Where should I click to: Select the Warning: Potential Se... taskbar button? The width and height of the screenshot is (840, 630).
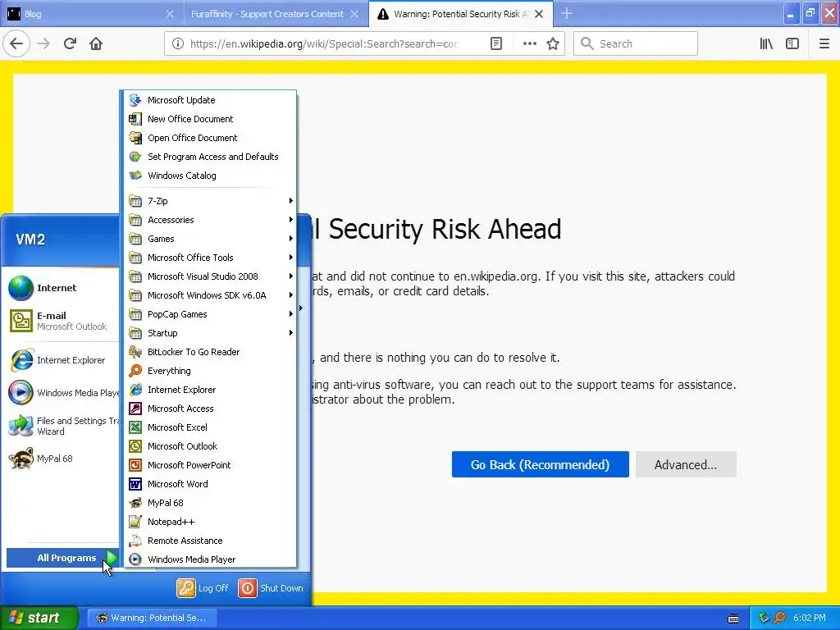pos(152,618)
